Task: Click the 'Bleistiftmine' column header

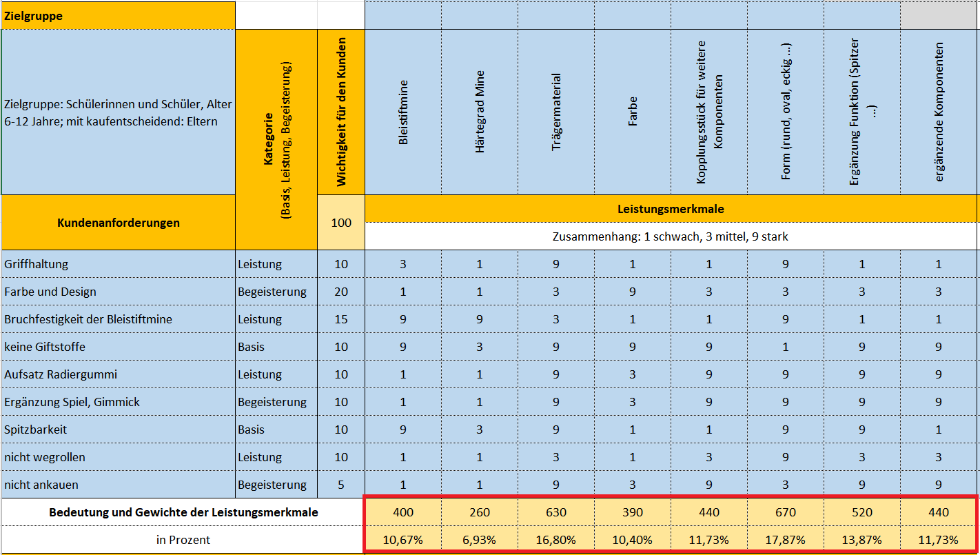Action: click(x=403, y=112)
